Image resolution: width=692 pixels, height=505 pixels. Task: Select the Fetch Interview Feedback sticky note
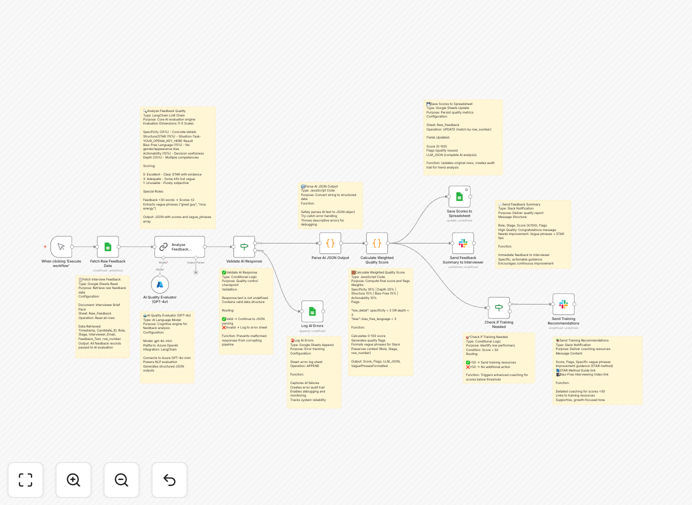point(102,317)
